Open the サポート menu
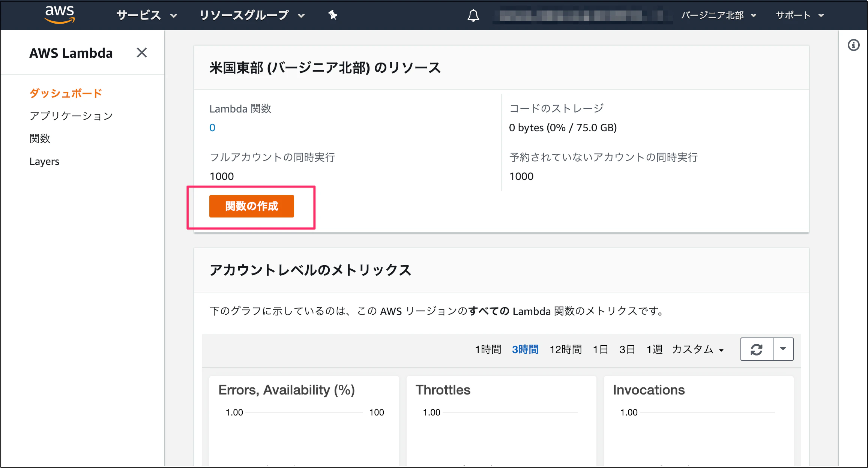This screenshot has height=468, width=868. pyautogui.click(x=799, y=15)
